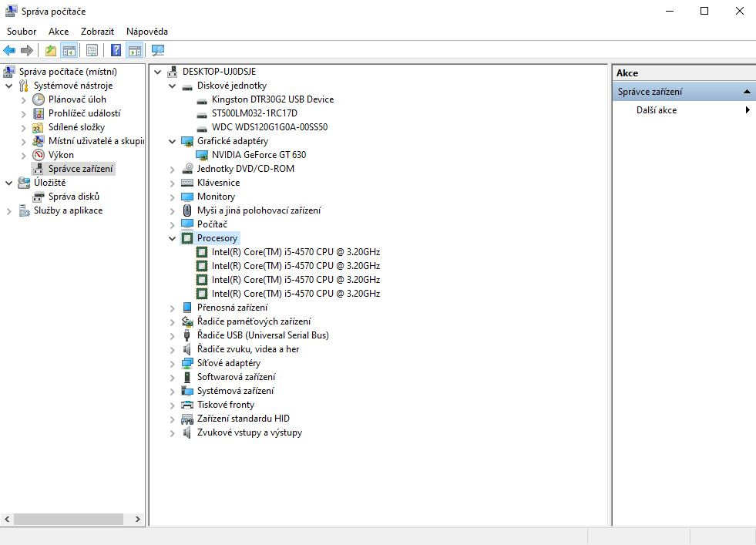Select the Výkon performance icon
Image resolution: width=756 pixels, height=545 pixels.
(39, 155)
